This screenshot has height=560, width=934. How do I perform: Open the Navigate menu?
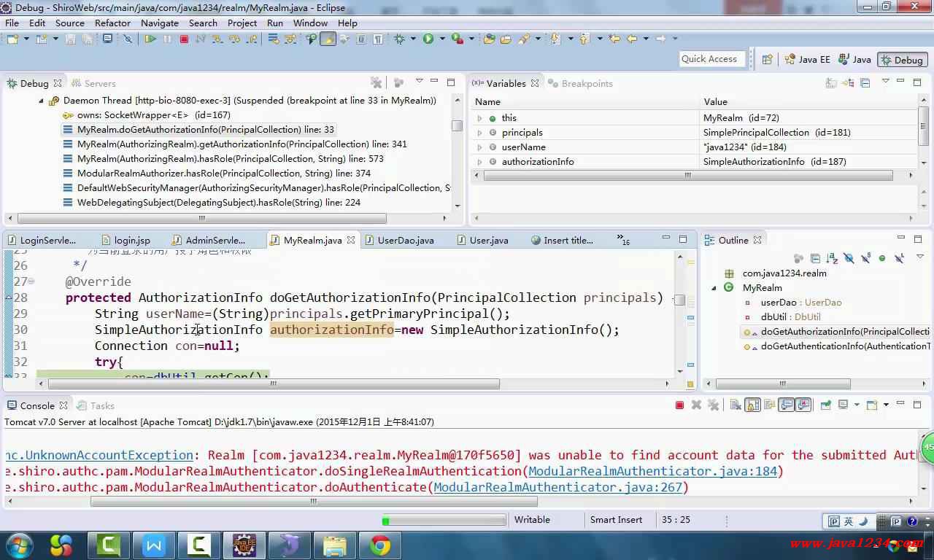(160, 23)
